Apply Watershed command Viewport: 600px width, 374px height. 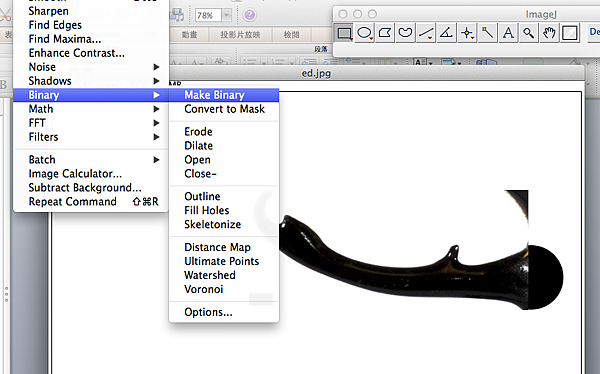point(224,275)
